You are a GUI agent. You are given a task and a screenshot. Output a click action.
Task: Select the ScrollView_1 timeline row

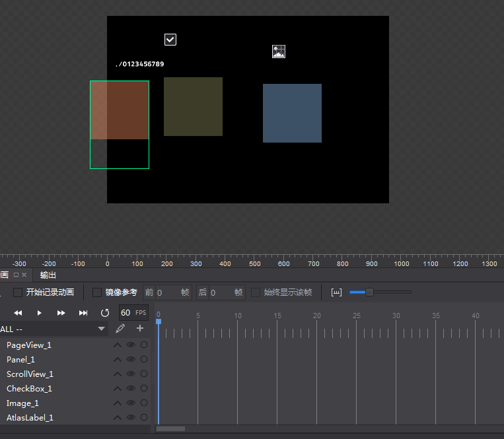point(30,374)
